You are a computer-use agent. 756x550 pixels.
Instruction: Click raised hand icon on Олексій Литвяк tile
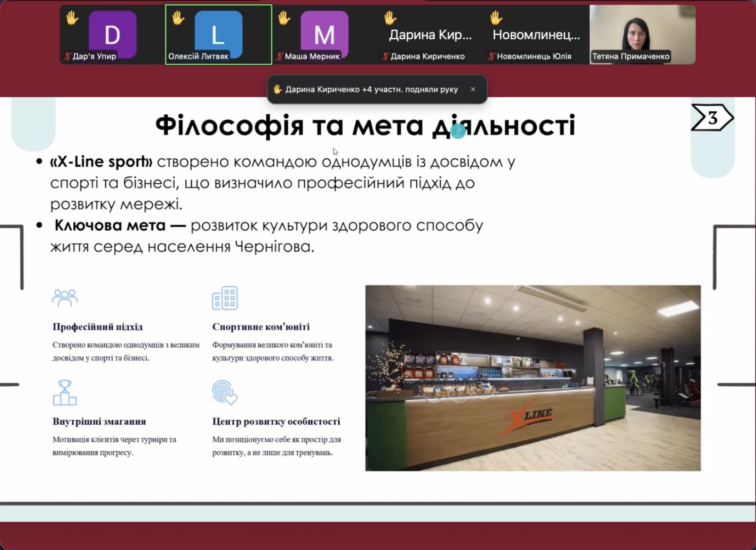tap(178, 18)
